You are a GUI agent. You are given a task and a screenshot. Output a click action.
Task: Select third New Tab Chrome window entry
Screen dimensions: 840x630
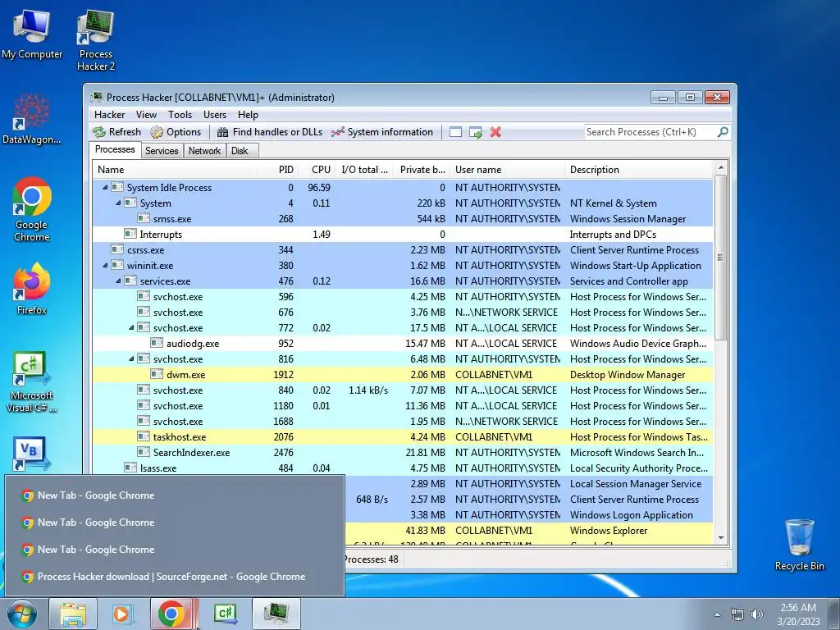(175, 550)
